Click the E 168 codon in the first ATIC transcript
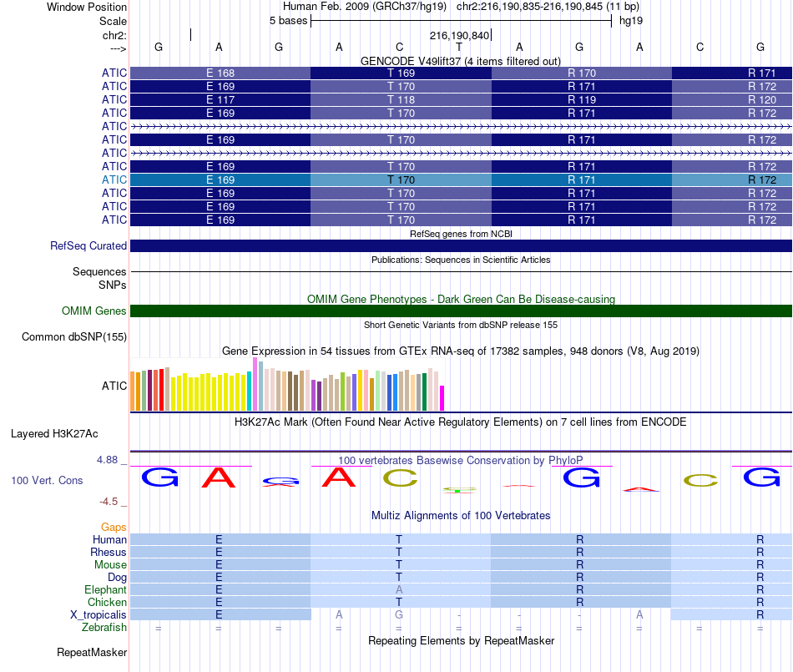The image size is (793, 672). [220, 73]
